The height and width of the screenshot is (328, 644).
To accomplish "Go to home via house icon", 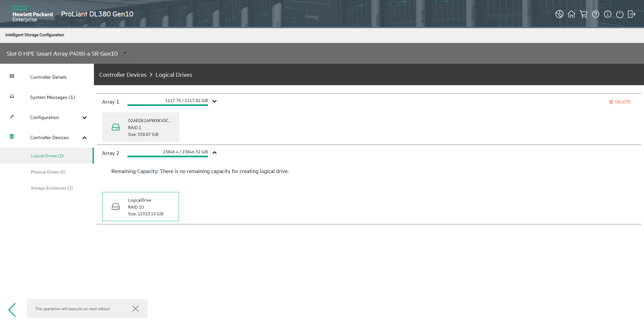I will pos(571,14).
